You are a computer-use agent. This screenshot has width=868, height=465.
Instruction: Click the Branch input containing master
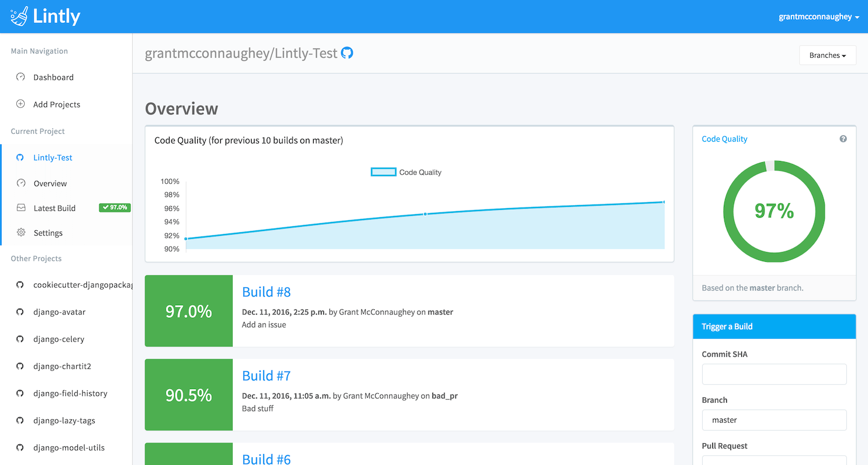[x=774, y=420]
